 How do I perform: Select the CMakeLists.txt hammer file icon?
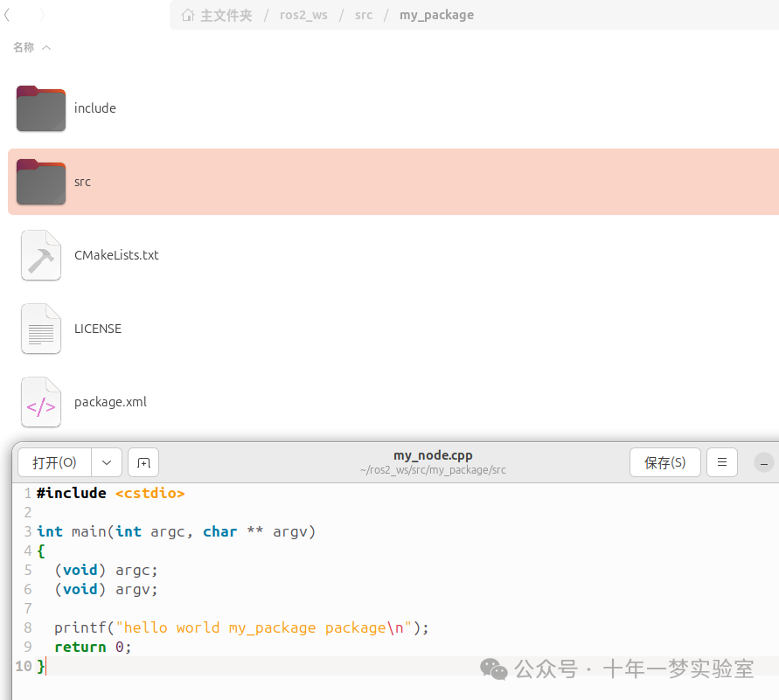click(41, 255)
